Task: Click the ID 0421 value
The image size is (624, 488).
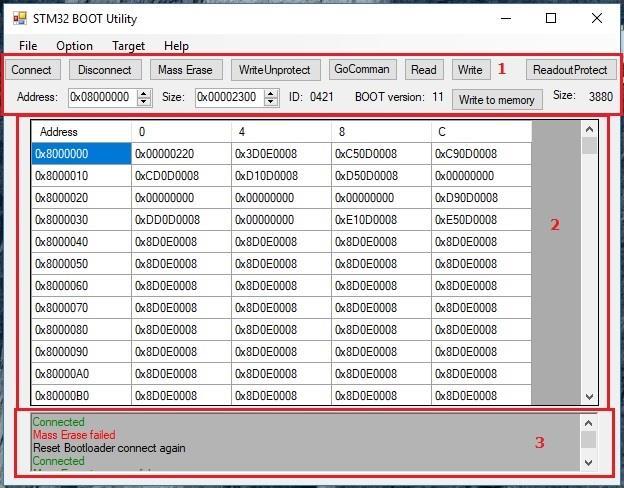Action: (x=321, y=97)
